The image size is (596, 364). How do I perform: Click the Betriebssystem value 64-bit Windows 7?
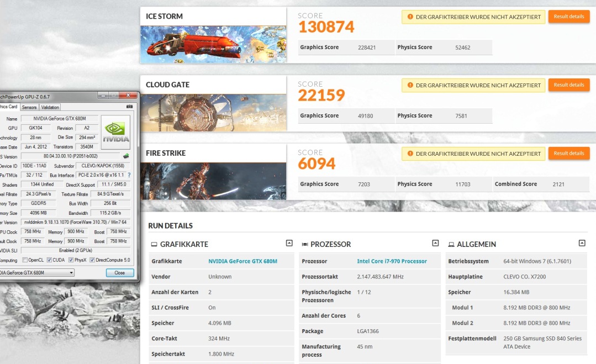coord(537,261)
